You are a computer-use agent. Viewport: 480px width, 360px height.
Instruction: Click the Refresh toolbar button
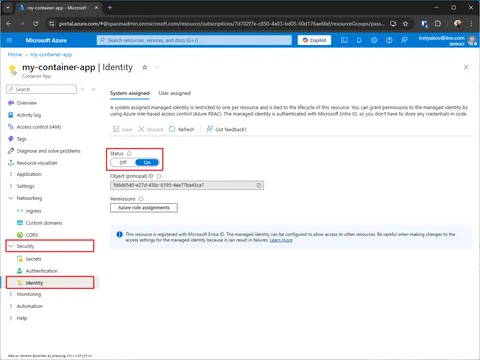(x=182, y=129)
